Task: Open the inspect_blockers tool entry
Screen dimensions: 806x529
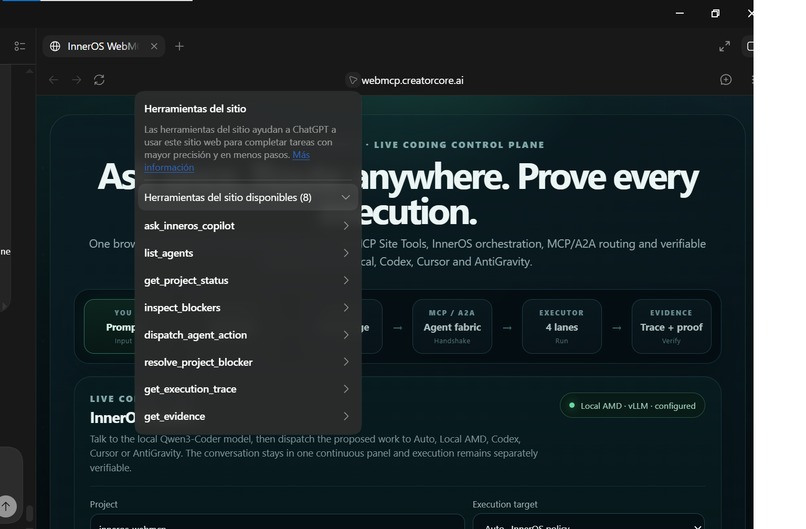Action: click(248, 307)
